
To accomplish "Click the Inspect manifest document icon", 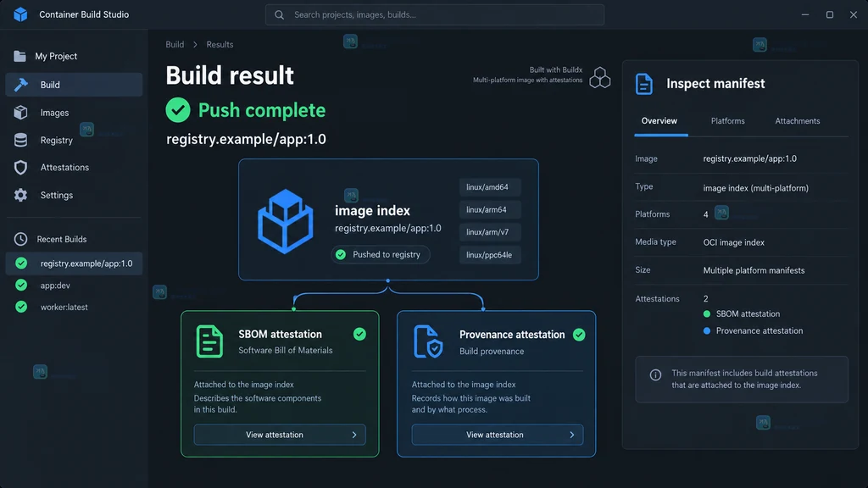I will tap(644, 84).
